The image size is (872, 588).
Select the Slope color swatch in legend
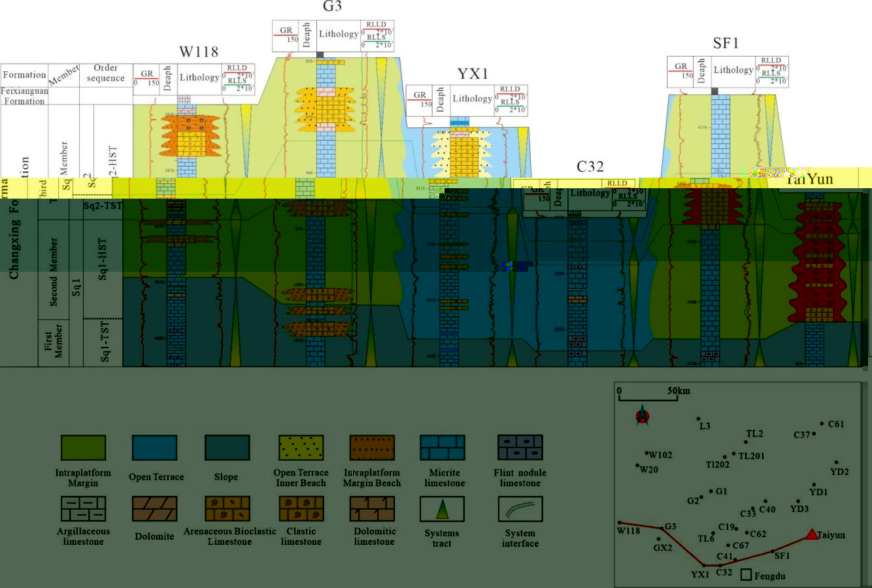[227, 448]
